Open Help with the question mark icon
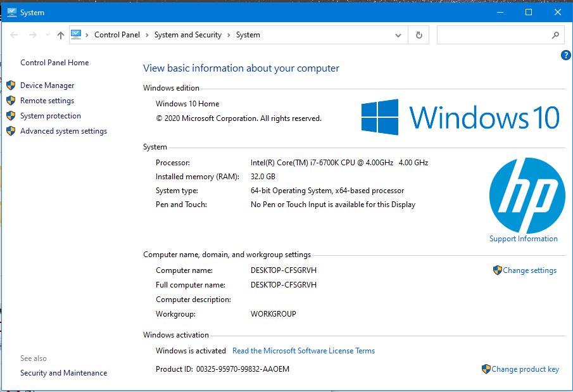573x392 pixels. click(x=565, y=55)
